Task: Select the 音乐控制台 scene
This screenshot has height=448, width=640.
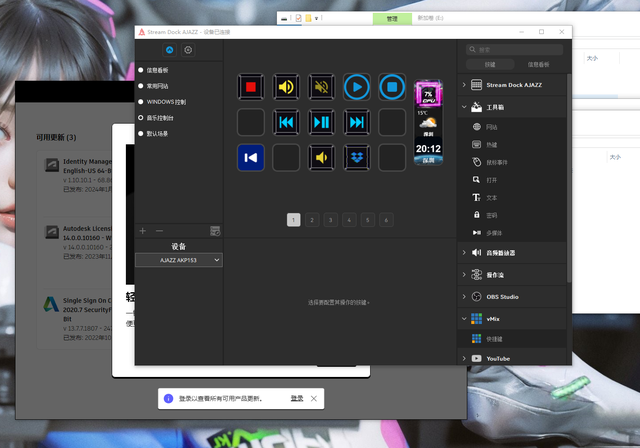Action: (178, 118)
